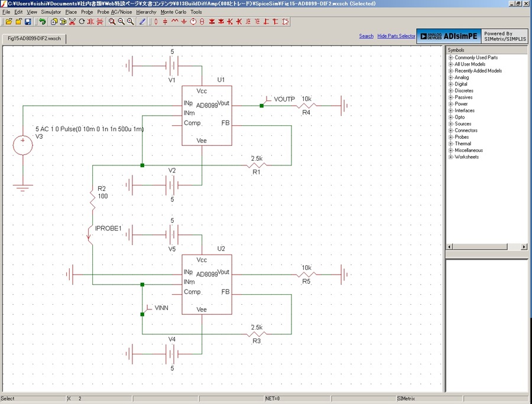Flip the selected component
Viewport: 532px width, 404px height.
click(x=100, y=22)
